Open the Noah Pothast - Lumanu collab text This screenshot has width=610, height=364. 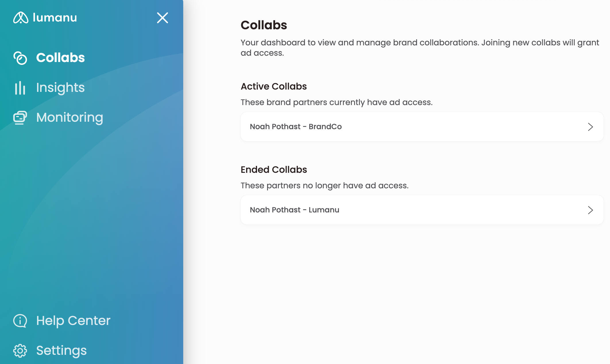(x=294, y=210)
